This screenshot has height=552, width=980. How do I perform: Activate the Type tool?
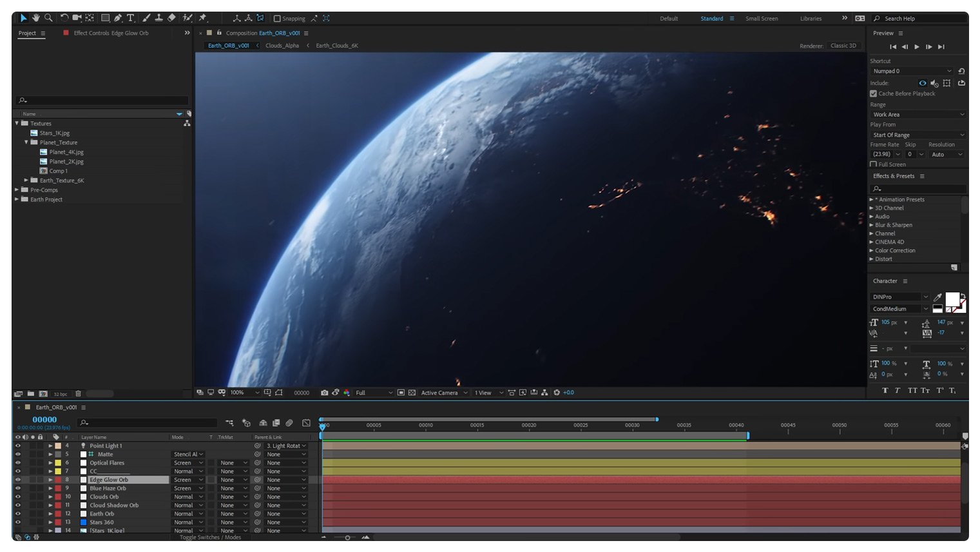pos(130,17)
